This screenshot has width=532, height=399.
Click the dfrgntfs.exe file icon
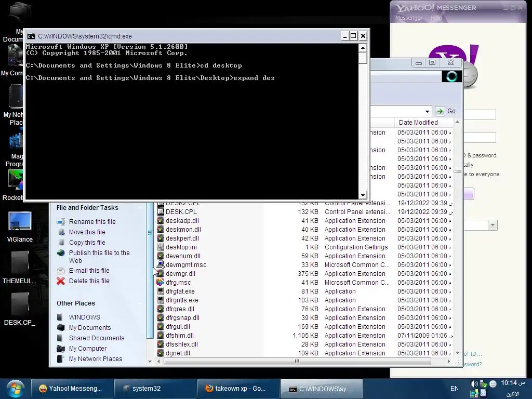[160, 300]
